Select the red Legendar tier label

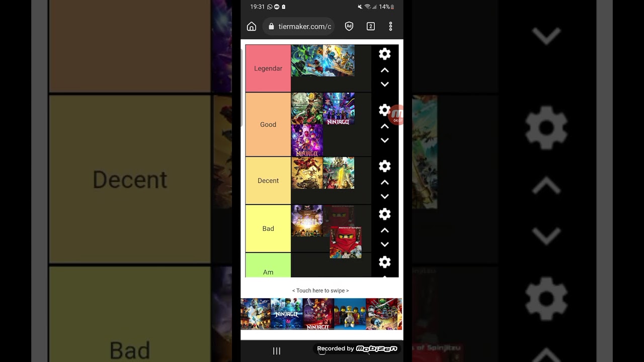[x=268, y=68]
